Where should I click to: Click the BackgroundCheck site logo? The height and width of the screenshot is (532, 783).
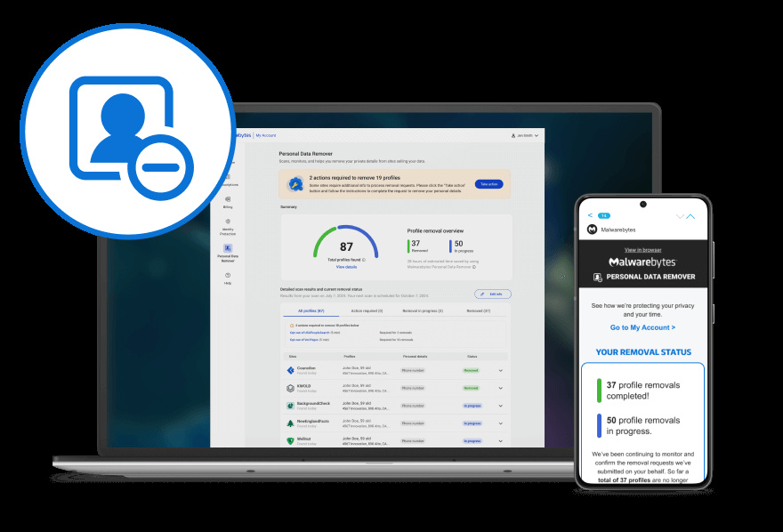pos(290,406)
